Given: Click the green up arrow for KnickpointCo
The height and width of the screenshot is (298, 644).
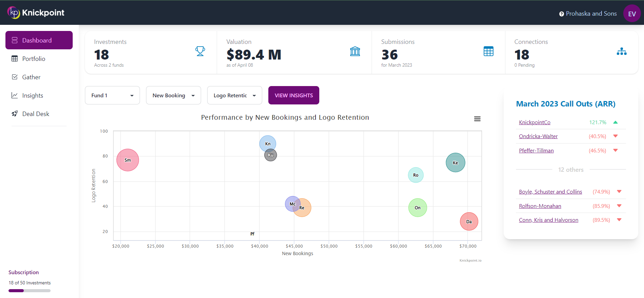Looking at the screenshot, I should (x=615, y=122).
